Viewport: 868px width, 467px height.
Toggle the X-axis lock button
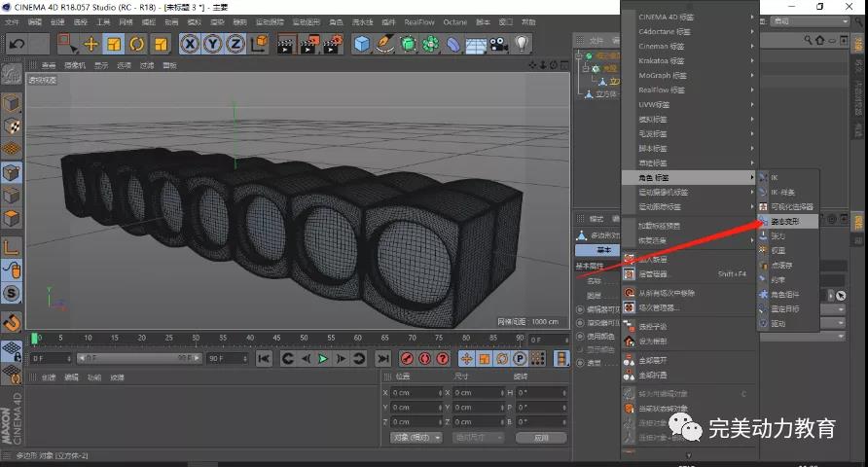189,44
